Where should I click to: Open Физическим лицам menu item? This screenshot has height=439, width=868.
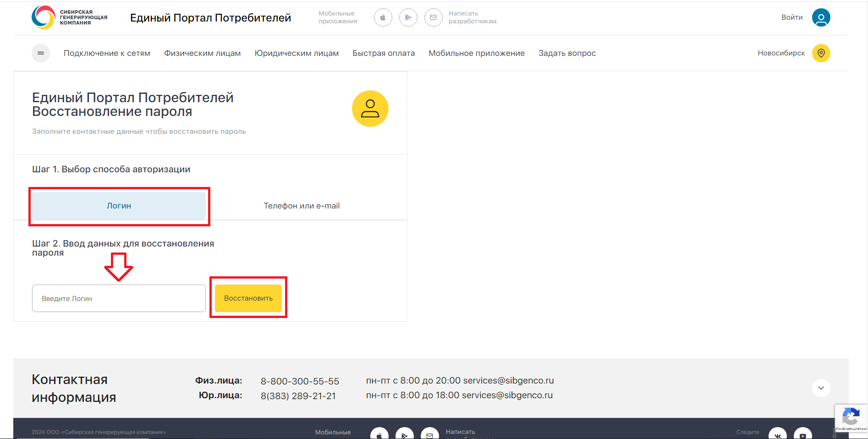(x=202, y=53)
